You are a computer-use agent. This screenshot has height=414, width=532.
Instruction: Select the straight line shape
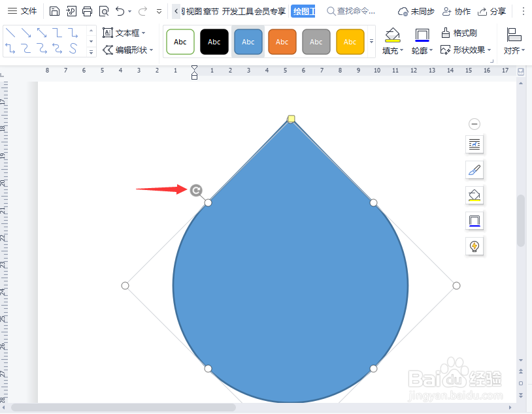10,33
